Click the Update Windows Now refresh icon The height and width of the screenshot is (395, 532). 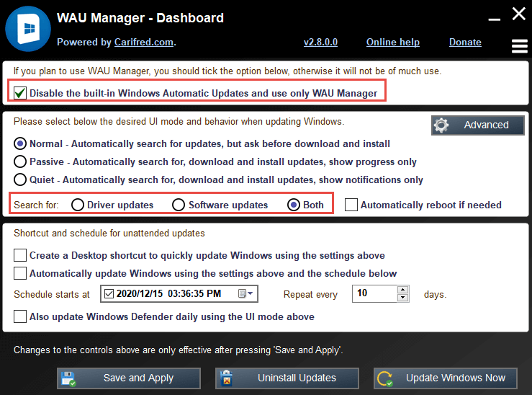[384, 378]
